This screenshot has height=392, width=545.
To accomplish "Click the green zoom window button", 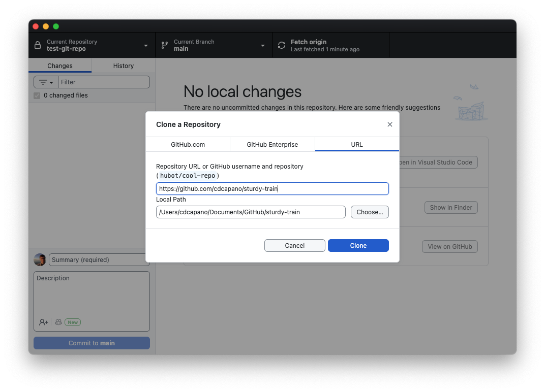I will pos(55,26).
